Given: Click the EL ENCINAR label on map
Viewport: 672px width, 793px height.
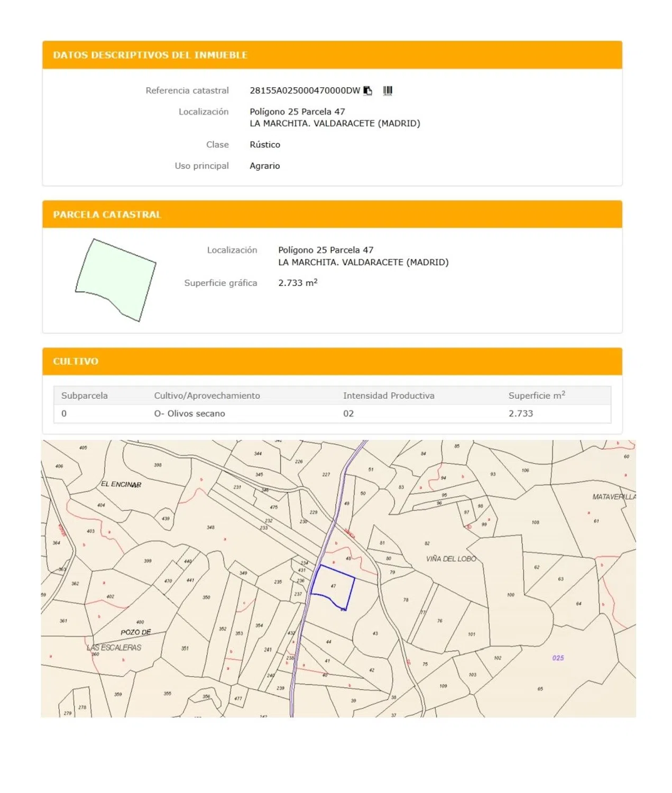Looking at the screenshot, I should pyautogui.click(x=121, y=484).
